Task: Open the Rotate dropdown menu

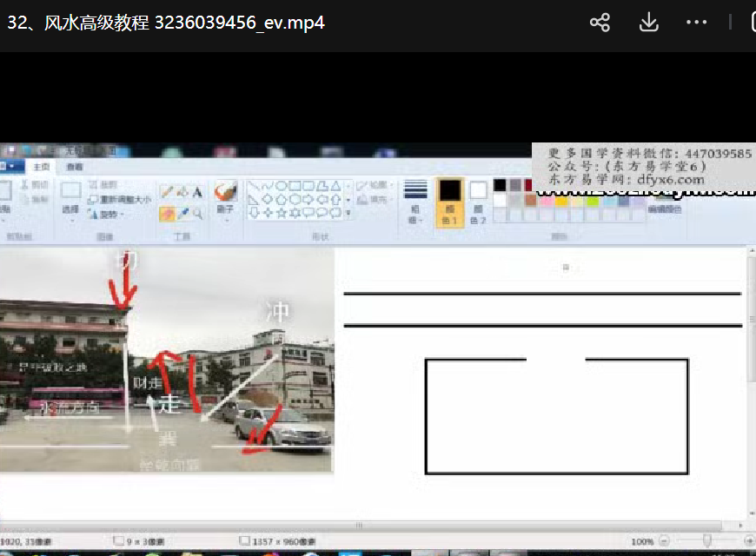Action: 110,215
